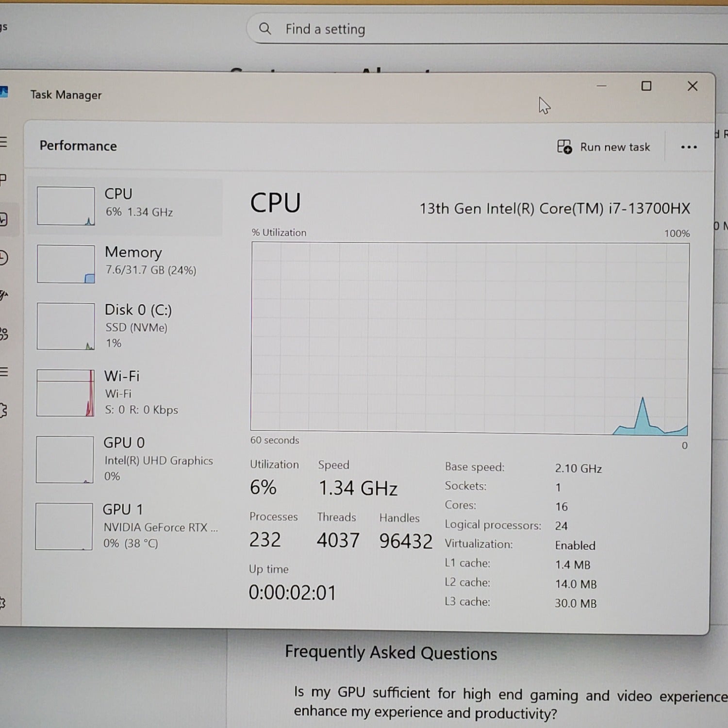Image resolution: width=728 pixels, height=728 pixels.
Task: Select the CPU performance entry
Action: (125, 206)
